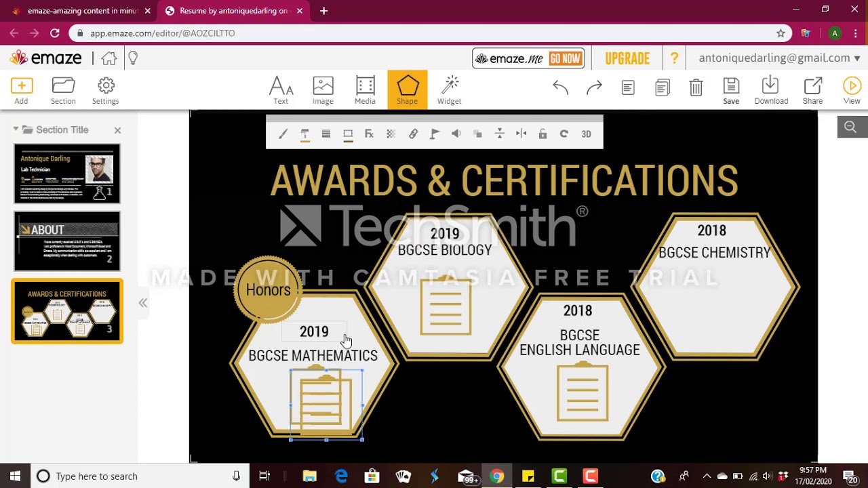Image resolution: width=868 pixels, height=488 pixels.
Task: Open the line thickness icon
Action: (x=326, y=134)
